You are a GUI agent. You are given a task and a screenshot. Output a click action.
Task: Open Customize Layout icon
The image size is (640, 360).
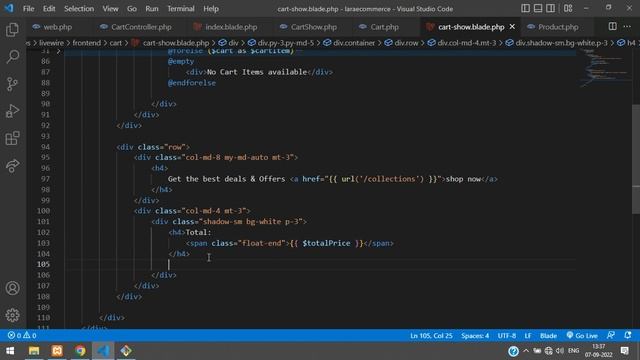point(568,8)
